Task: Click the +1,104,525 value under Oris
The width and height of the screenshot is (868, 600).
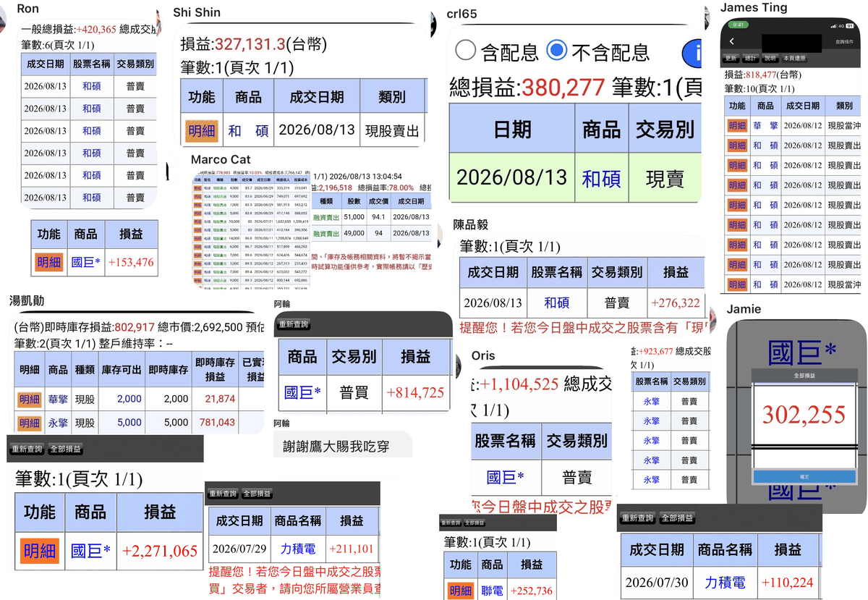Action: point(519,384)
